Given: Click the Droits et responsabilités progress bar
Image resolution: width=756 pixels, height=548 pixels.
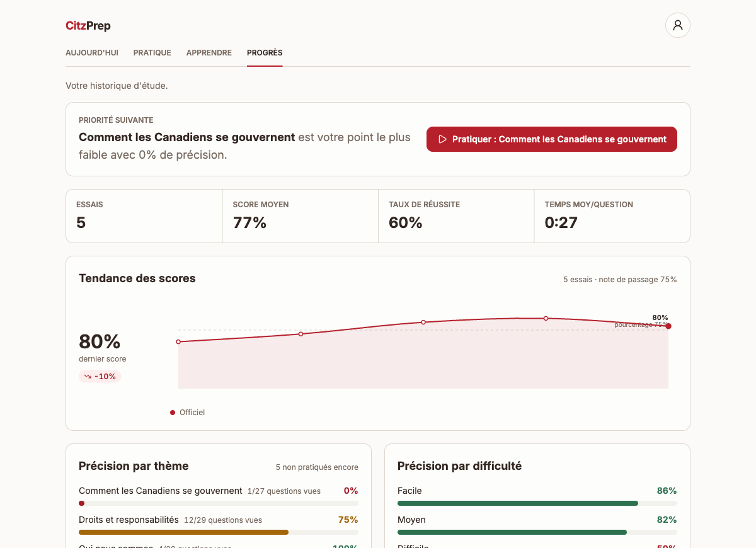Looking at the screenshot, I should click(219, 532).
